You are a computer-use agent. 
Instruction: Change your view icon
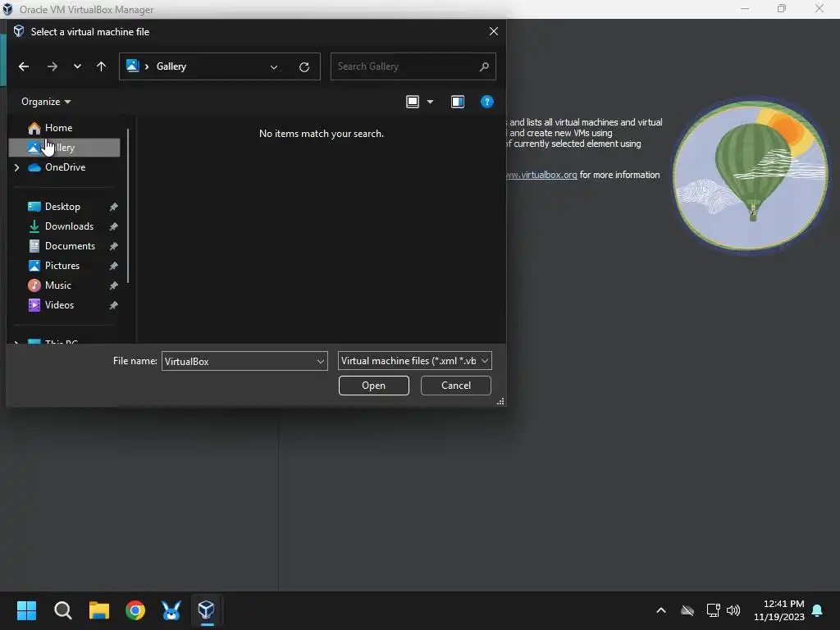pos(413,102)
